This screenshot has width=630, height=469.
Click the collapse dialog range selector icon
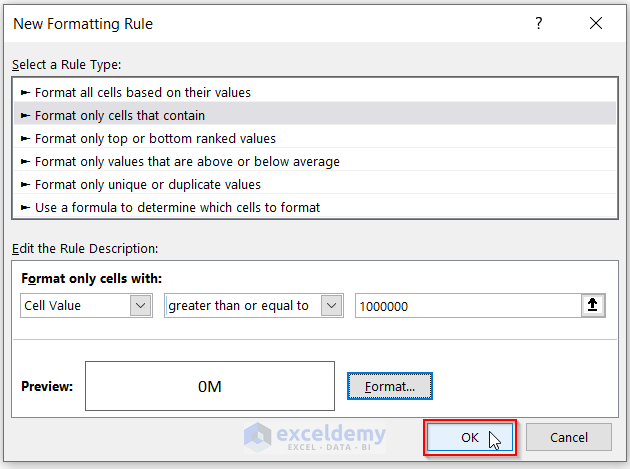[x=592, y=306]
